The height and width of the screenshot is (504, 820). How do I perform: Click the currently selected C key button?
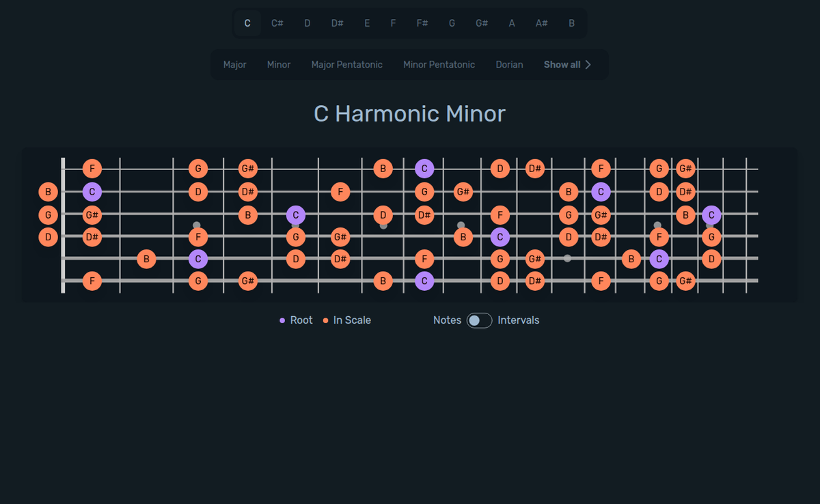coord(247,23)
